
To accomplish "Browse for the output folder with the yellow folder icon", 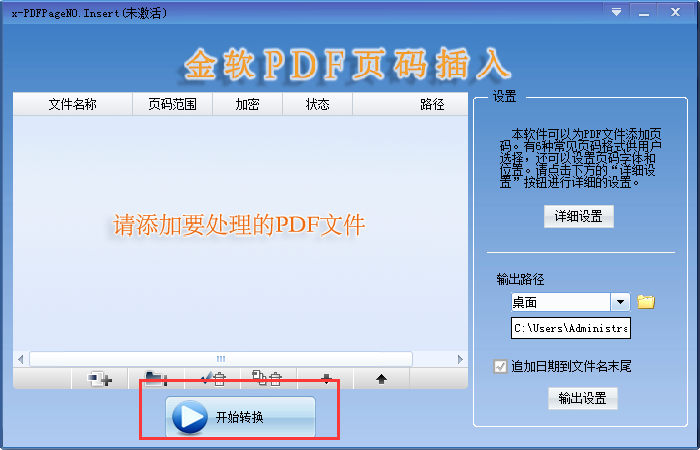I will [x=646, y=302].
